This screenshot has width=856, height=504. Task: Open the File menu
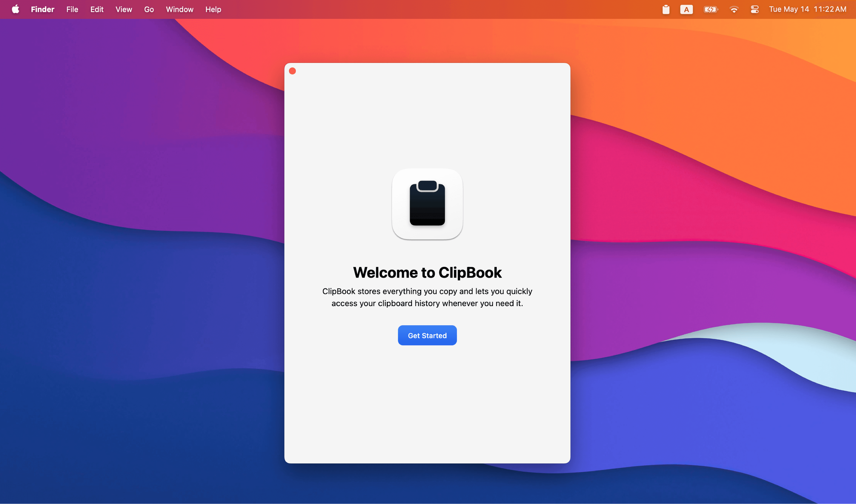click(72, 9)
